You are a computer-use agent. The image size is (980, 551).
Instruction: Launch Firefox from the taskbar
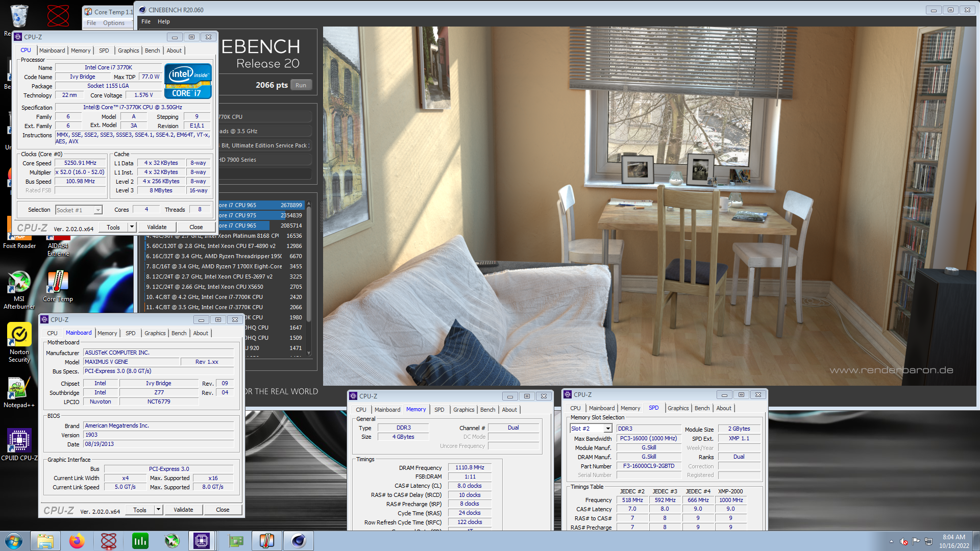[77, 541]
